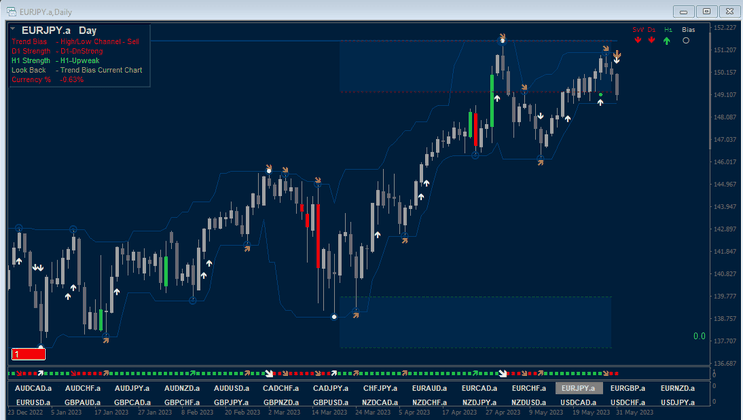Switch chart to EURAUD.a
Screen dimensions: 743x420
[429, 388]
